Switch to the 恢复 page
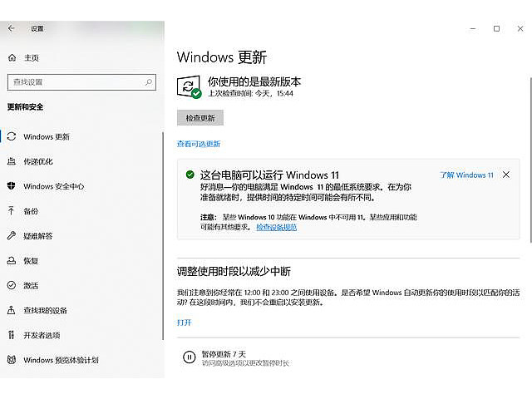This screenshot has height=399, width=532. (x=31, y=260)
